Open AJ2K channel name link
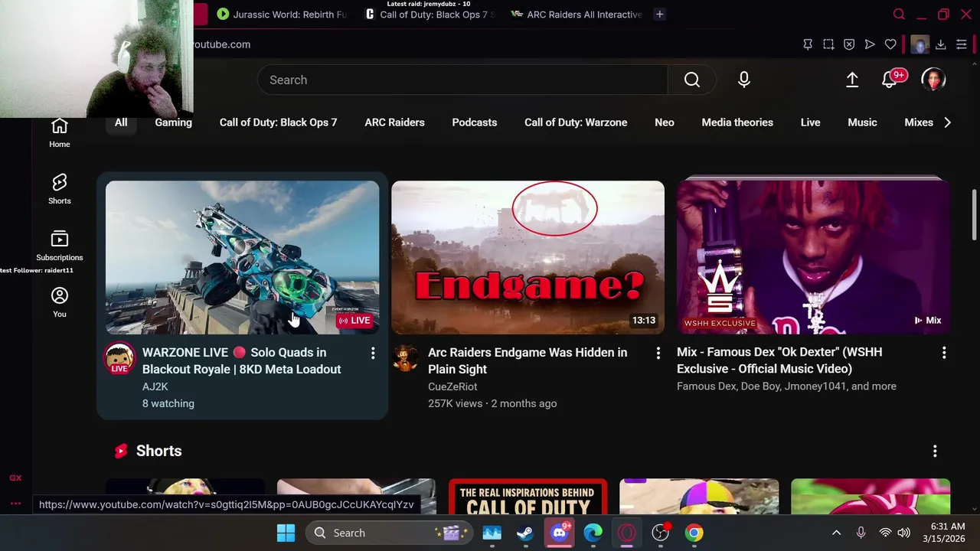The width and height of the screenshot is (980, 551). pyautogui.click(x=155, y=386)
